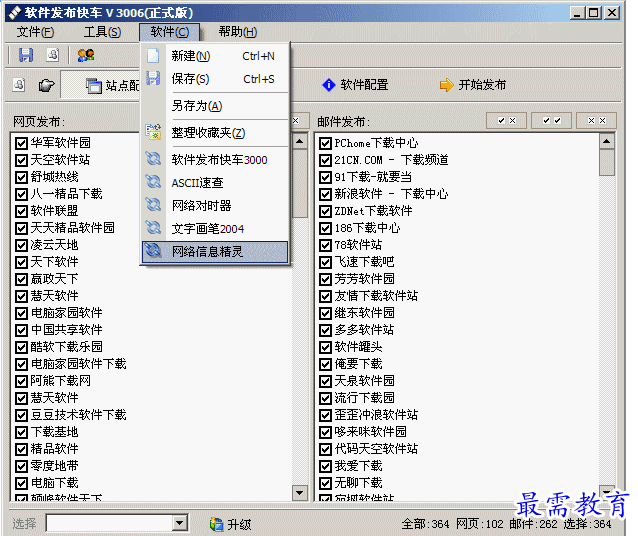638x536 pixels.
Task: Toggle the 新浪软件 - 下载中心 checkbox
Action: (x=325, y=194)
